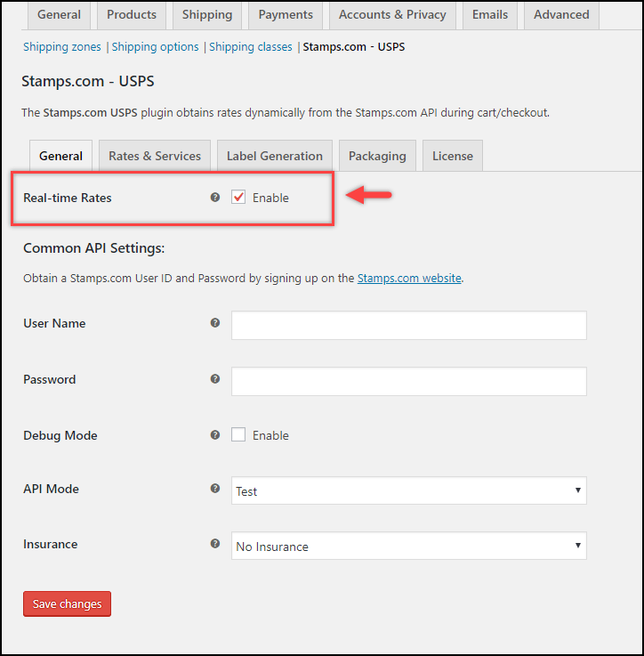
Task: Follow the Shipping options link
Action: point(155,47)
